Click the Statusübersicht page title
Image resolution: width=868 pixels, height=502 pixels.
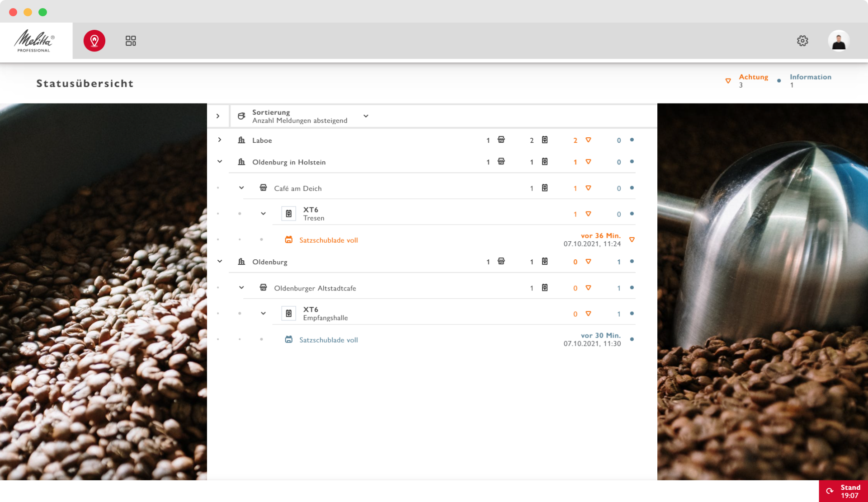85,84
